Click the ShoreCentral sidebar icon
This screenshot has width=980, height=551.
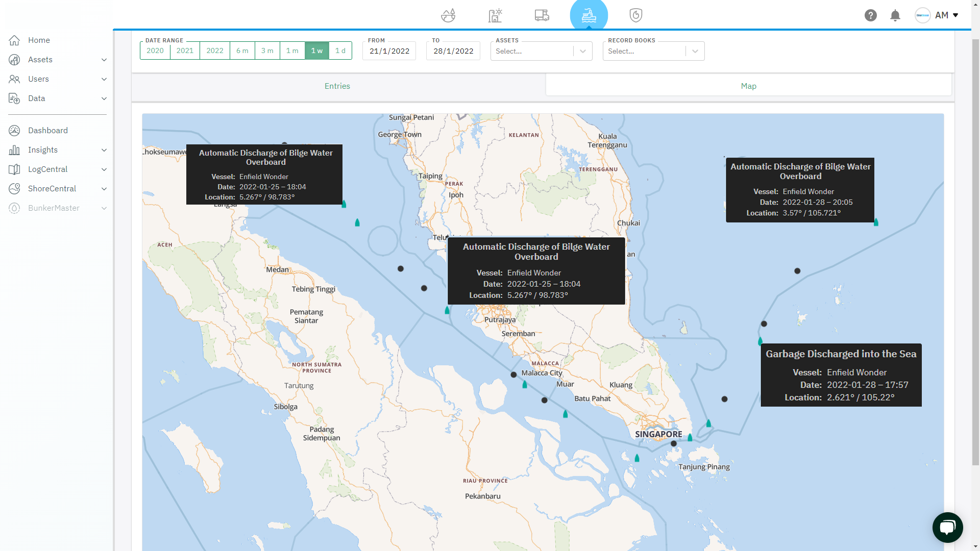tap(14, 189)
